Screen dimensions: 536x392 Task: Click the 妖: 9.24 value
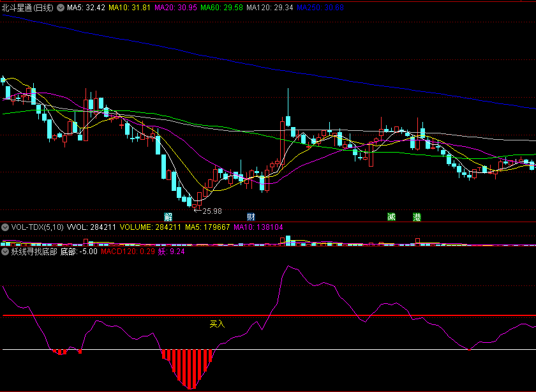[171, 252]
